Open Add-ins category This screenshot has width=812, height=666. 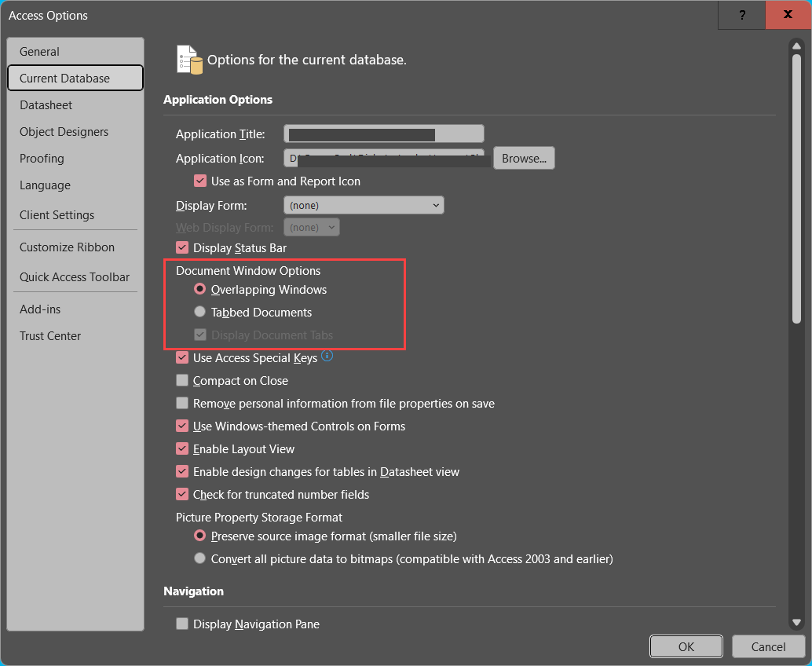tap(75, 309)
